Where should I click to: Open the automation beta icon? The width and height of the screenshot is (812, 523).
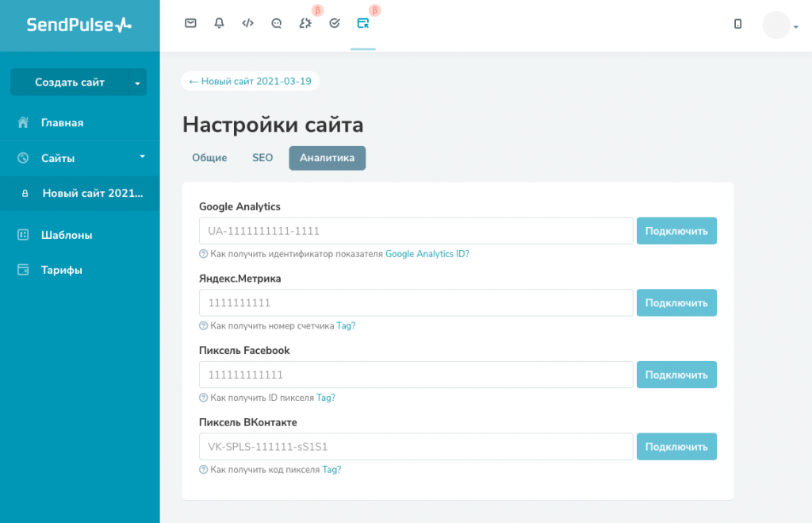[305, 23]
